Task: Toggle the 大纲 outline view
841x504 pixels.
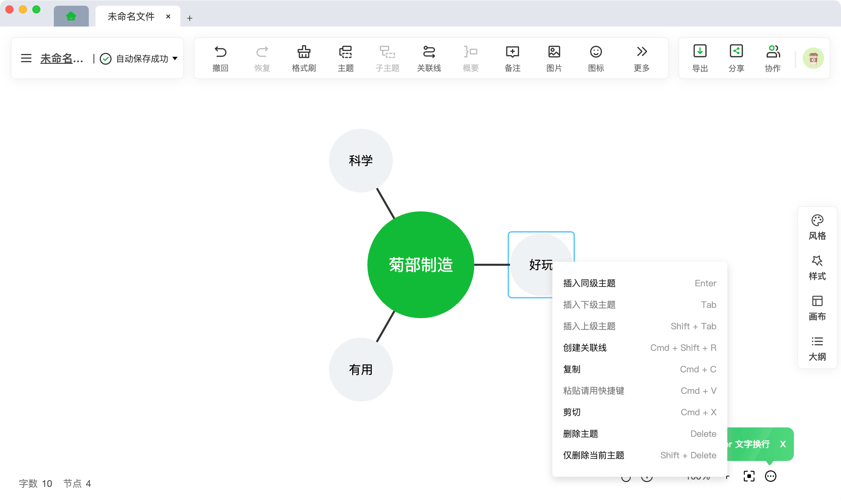Action: click(817, 342)
